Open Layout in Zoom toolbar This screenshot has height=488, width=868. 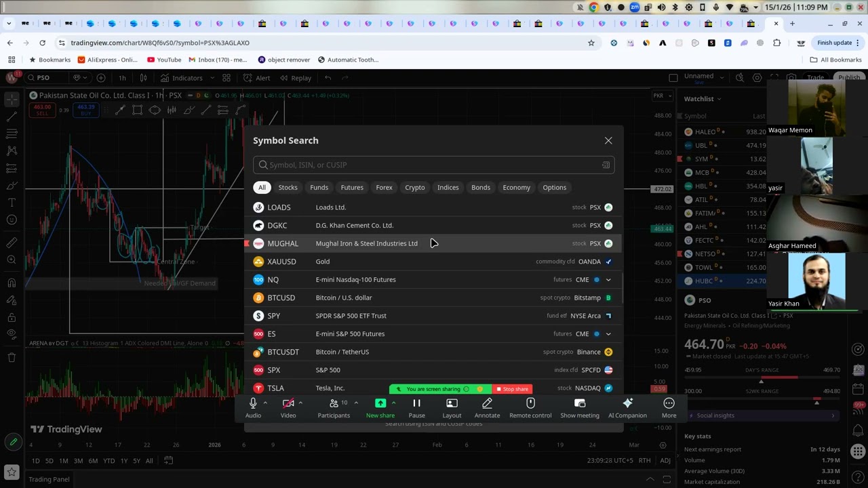click(452, 408)
